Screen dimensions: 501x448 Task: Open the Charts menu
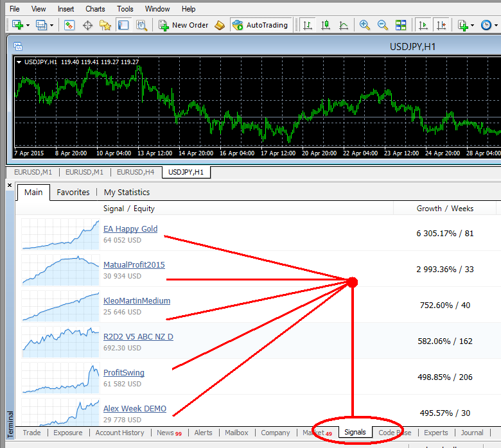[95, 9]
